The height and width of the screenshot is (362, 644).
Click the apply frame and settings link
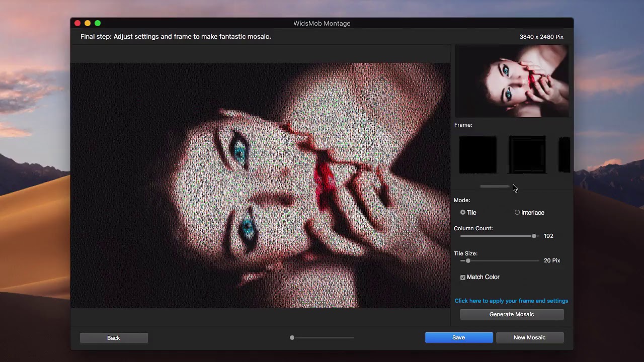[x=511, y=301]
